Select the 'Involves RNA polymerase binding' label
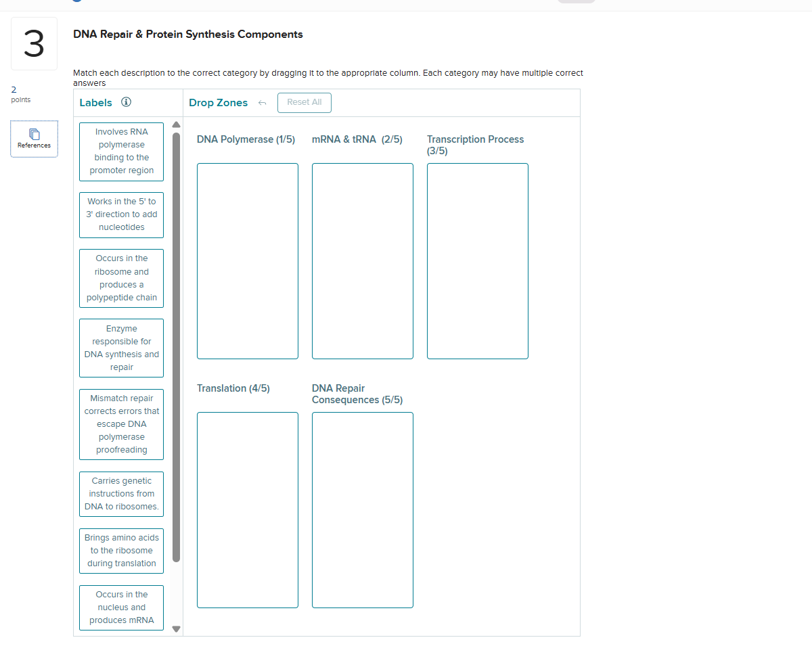 [x=122, y=151]
